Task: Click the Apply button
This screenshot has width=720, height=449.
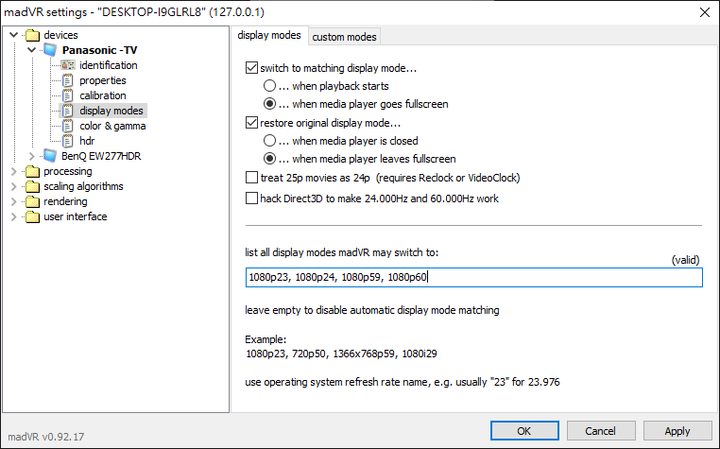Action: pos(677,431)
